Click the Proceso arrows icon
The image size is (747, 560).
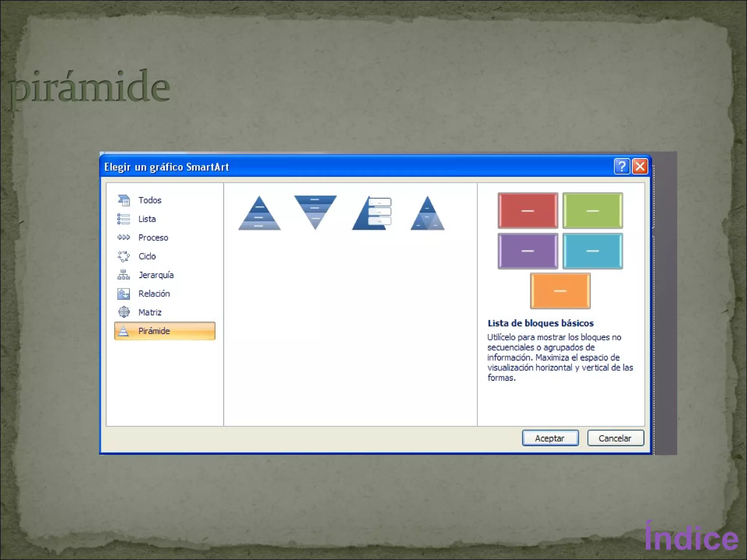[124, 237]
